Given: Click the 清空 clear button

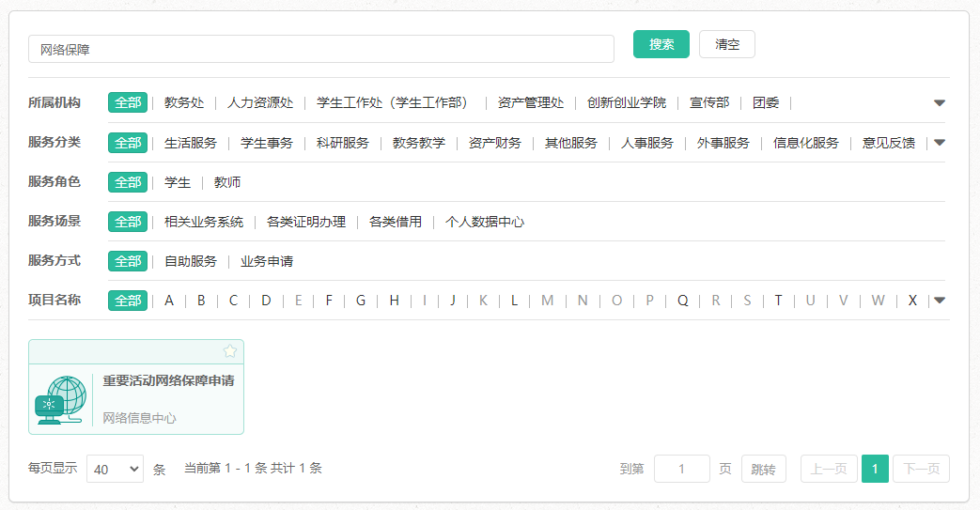Looking at the screenshot, I should click(726, 44).
